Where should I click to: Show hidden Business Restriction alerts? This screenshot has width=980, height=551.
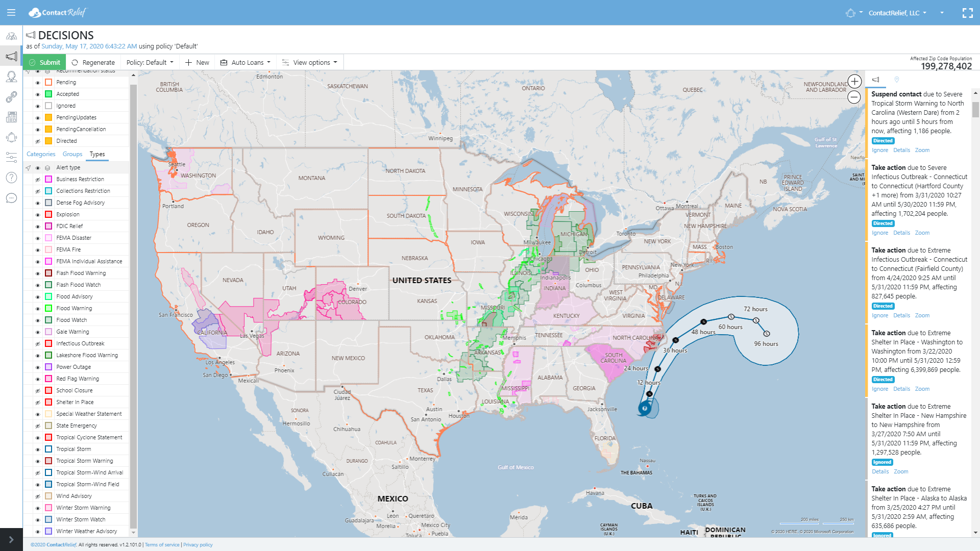[37, 180]
